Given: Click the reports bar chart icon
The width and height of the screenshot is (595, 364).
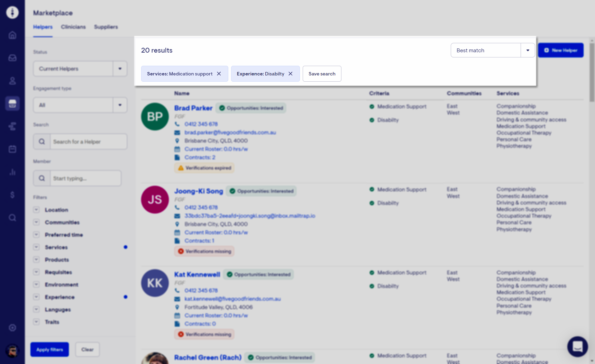Looking at the screenshot, I should [x=12, y=172].
